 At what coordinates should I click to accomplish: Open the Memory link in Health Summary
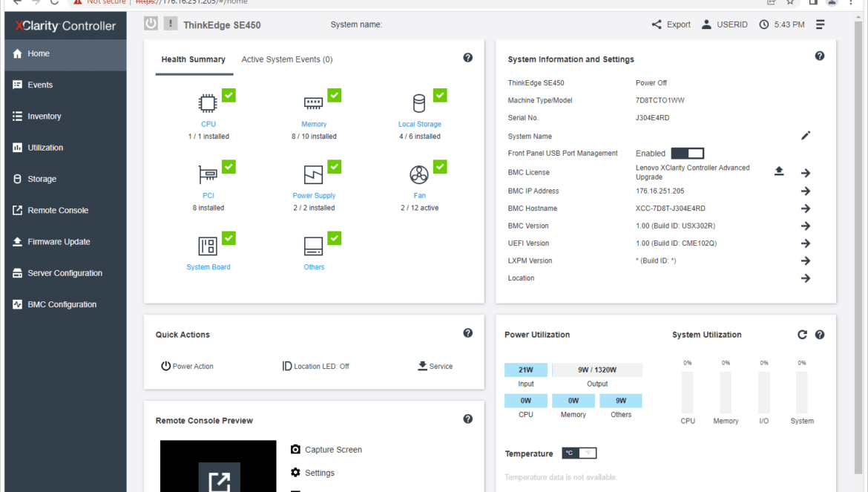click(314, 125)
